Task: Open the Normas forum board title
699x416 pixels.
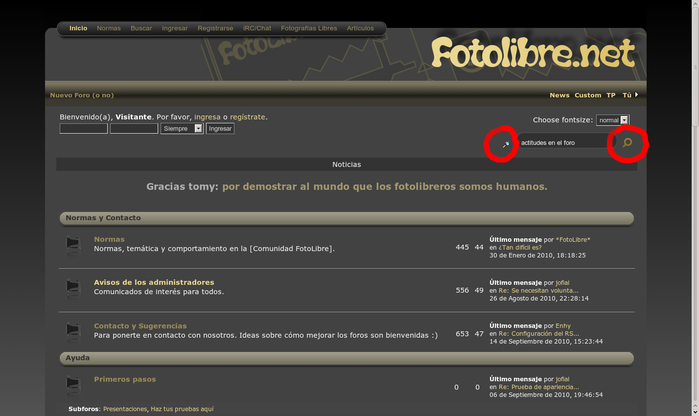Action: pos(109,239)
